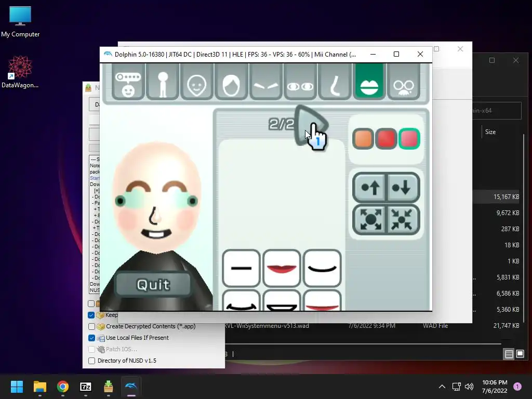Enable Create Decrypted Contents (*.app)
This screenshot has height=399, width=532.
pos(91,326)
